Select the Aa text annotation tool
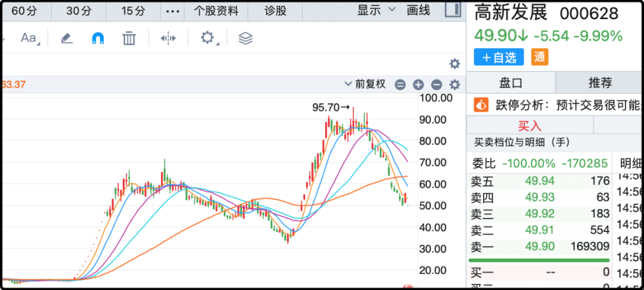 29,38
